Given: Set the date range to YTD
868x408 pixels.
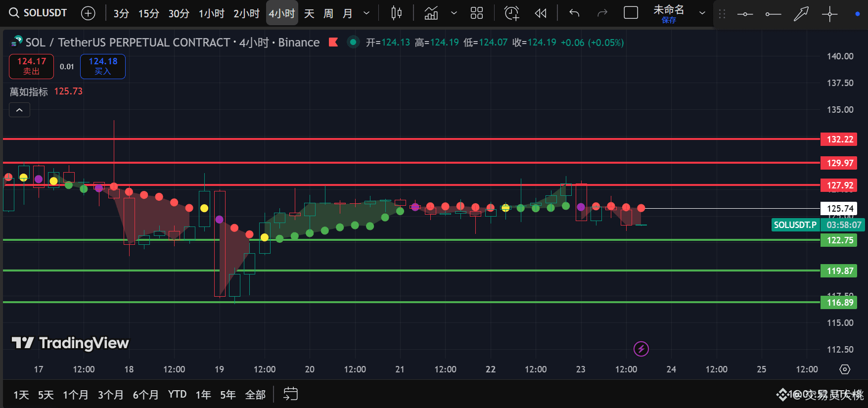Looking at the screenshot, I should tap(178, 394).
